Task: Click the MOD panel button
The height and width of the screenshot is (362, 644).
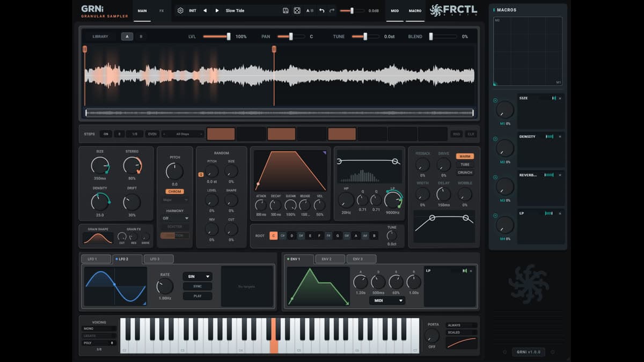Action: click(x=395, y=11)
